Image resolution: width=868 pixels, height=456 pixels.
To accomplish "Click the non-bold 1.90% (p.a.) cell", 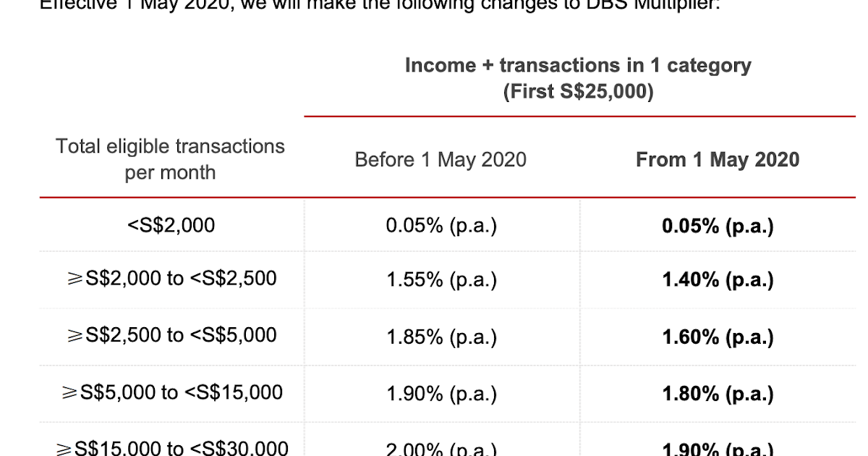I will click(x=442, y=394).
